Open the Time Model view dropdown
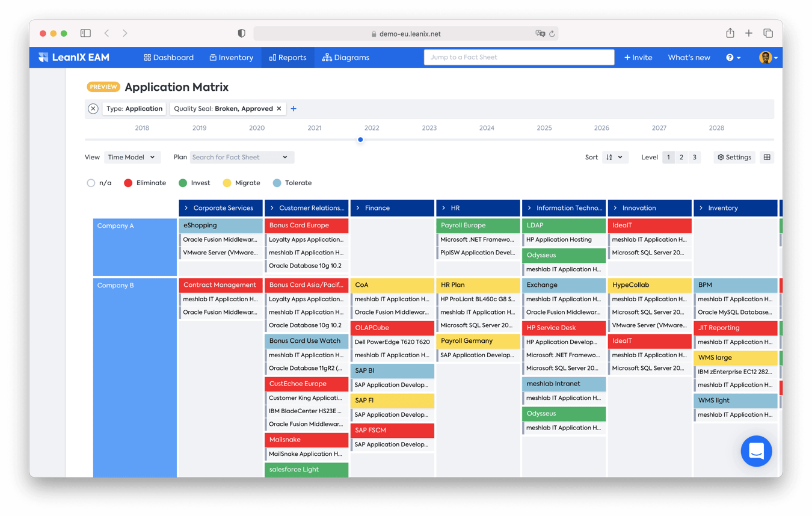The image size is (812, 516). tap(132, 157)
